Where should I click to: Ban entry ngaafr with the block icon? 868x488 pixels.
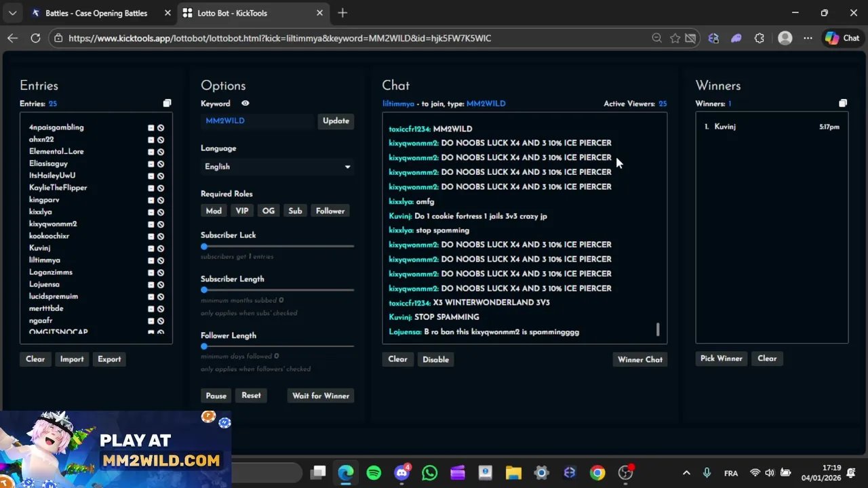(x=161, y=321)
